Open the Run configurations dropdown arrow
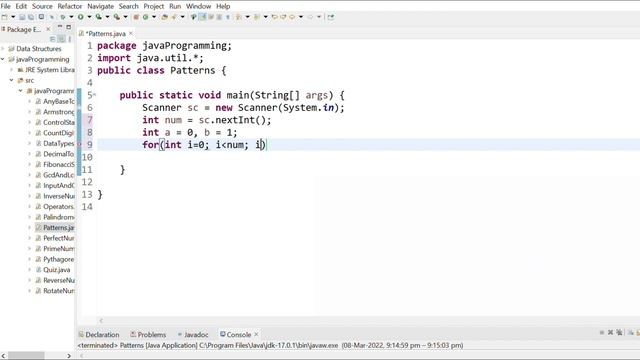 pos(89,17)
